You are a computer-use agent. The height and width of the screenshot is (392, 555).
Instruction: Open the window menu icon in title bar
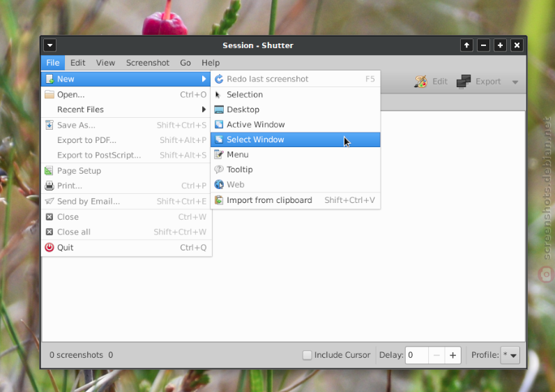pos(50,45)
